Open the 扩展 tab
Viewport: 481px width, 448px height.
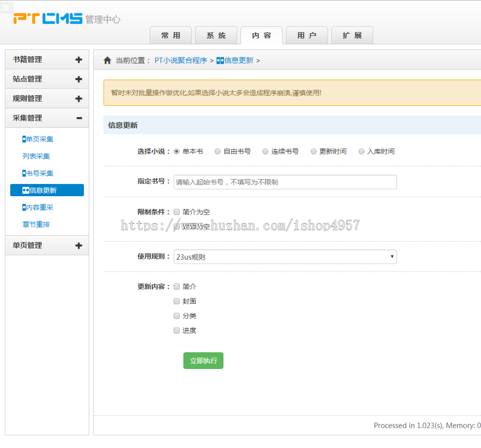[x=352, y=36]
